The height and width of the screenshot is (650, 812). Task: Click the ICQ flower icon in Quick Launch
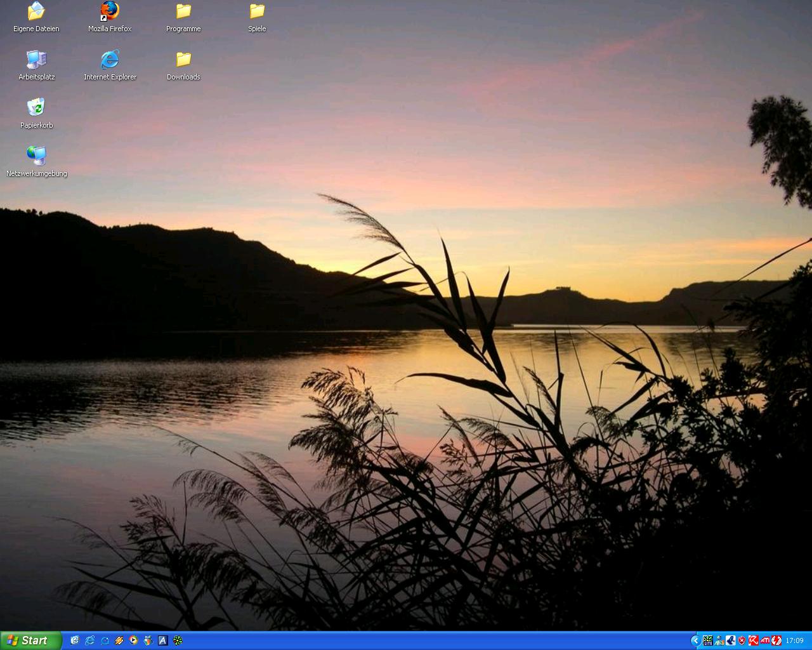tap(178, 640)
